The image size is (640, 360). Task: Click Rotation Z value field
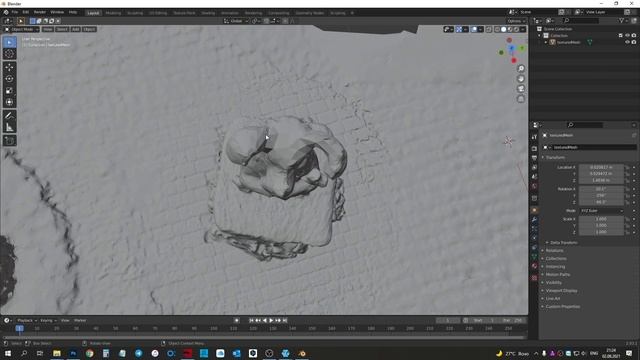[x=601, y=202]
